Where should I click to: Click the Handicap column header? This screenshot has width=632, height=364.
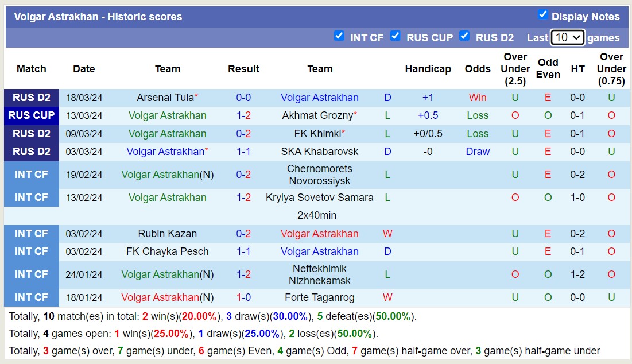tap(428, 69)
